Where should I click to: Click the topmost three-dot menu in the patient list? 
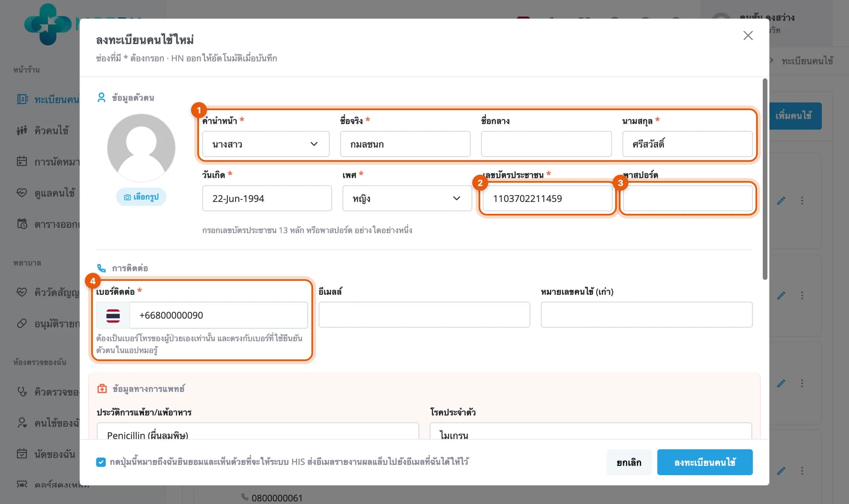click(802, 201)
